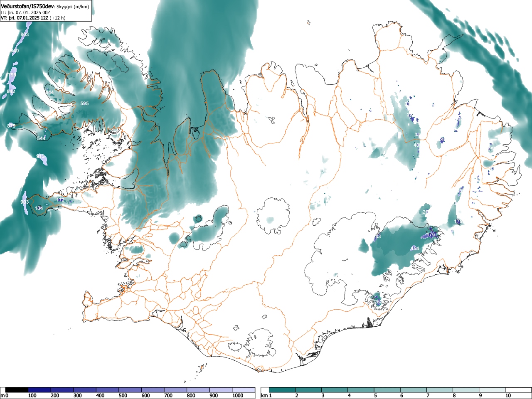Click the Veðurstofan/IS750dev title text

[27, 6]
